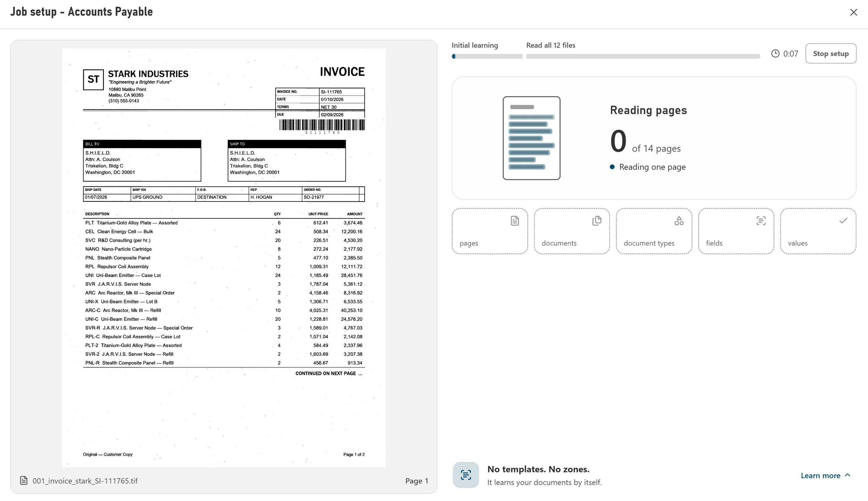The width and height of the screenshot is (868, 501).
Task: Select the 'document types' card label
Action: [649, 243]
